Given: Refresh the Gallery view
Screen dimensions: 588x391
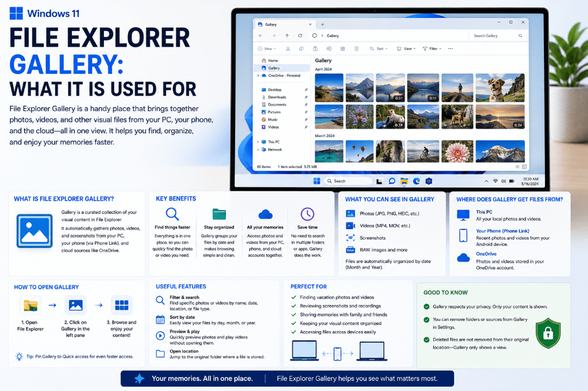Looking at the screenshot, I should [x=300, y=35].
